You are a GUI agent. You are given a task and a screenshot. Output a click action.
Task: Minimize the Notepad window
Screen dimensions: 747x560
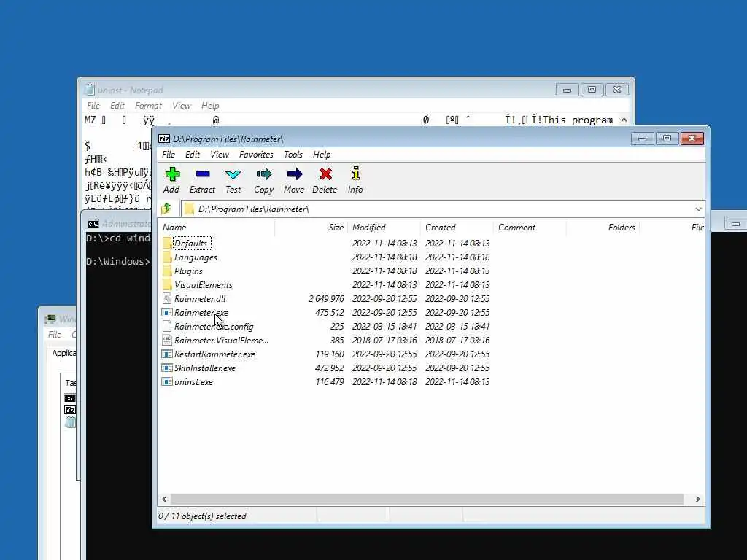coord(567,90)
